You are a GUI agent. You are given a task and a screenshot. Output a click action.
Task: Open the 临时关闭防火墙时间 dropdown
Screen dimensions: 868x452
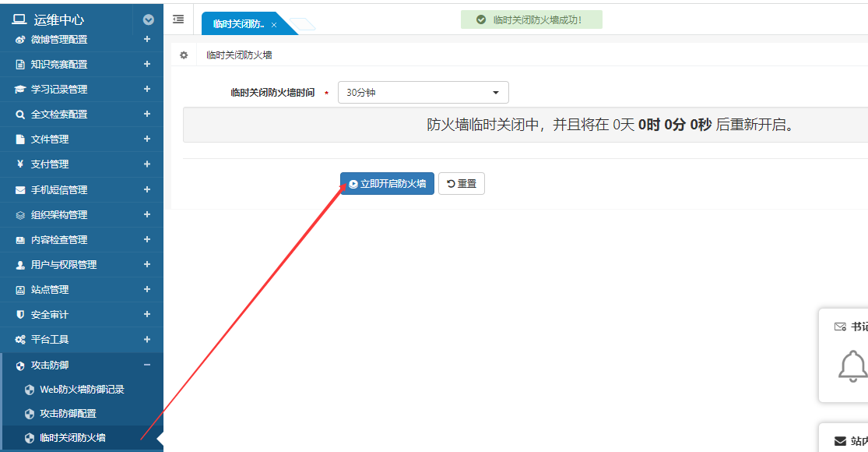click(x=423, y=93)
